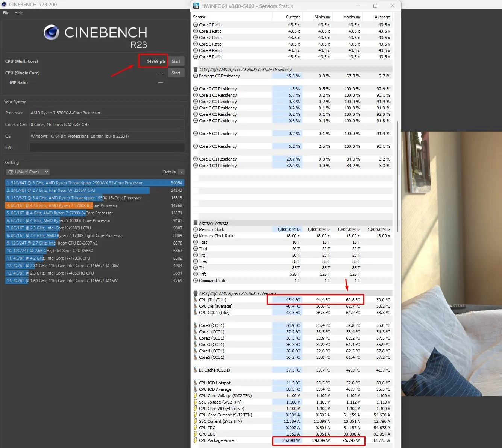Select the Processor field in Your System
This screenshot has width=502, height=448.
[107, 113]
